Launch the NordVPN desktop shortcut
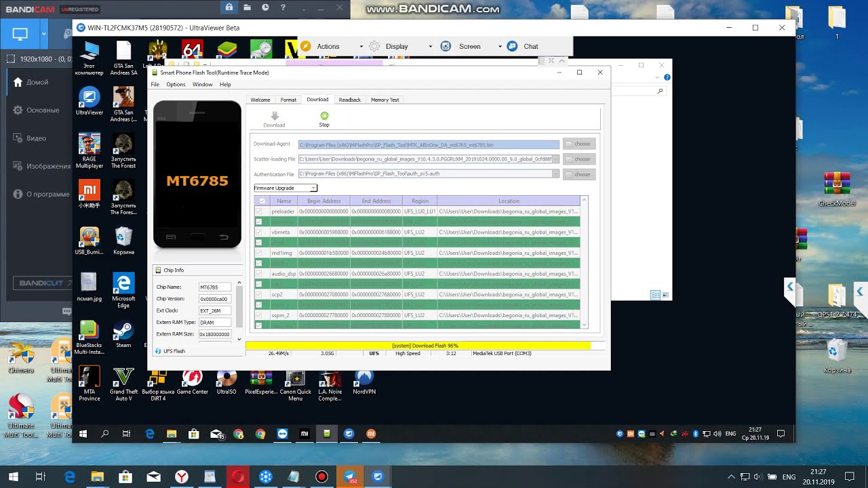 click(364, 382)
